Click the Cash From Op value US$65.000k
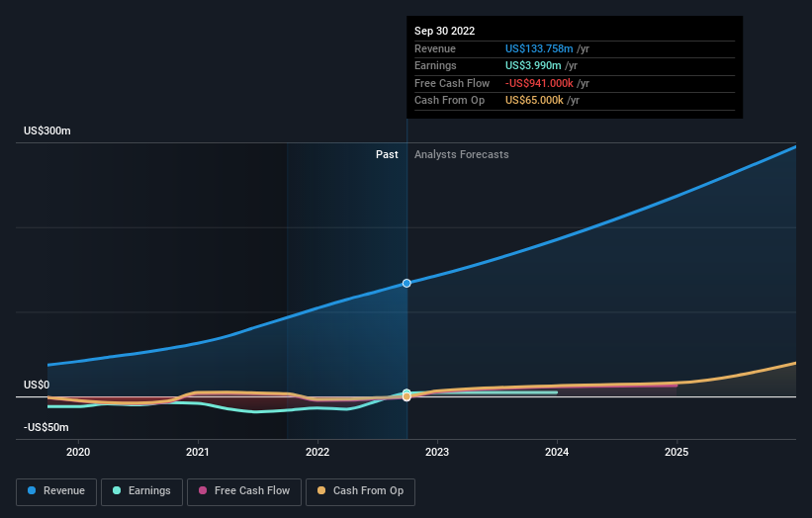 (x=534, y=101)
